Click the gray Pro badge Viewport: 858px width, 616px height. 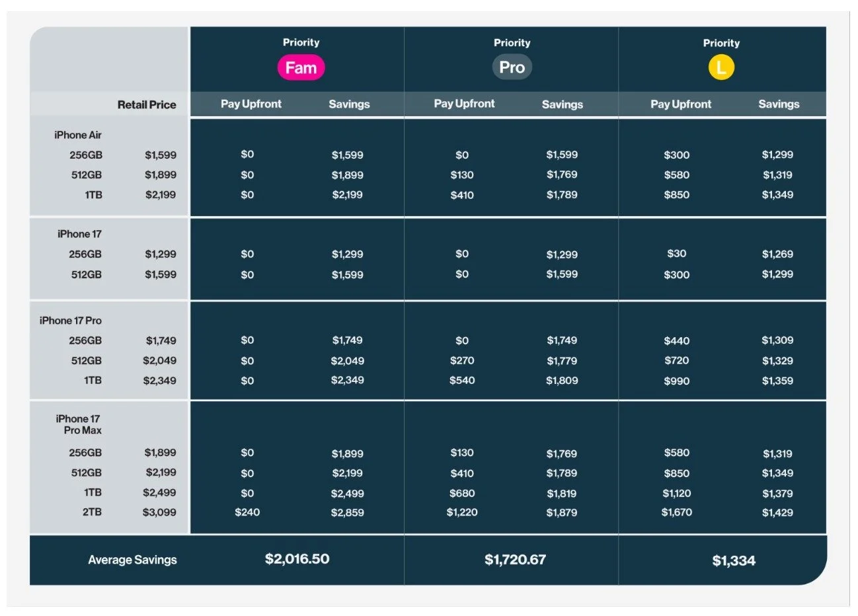click(512, 67)
